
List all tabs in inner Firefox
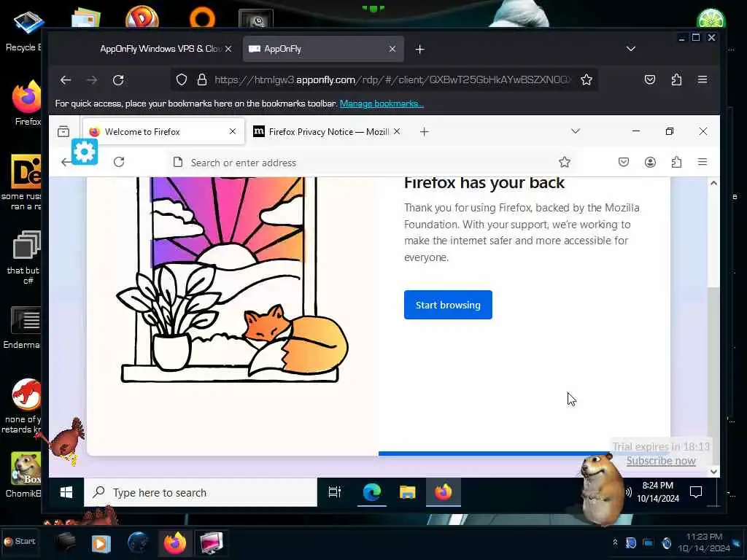point(576,131)
